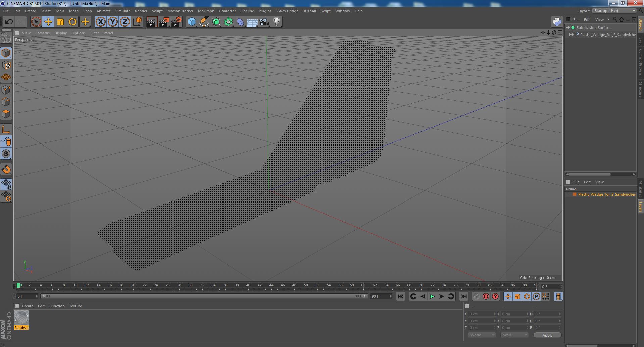This screenshot has height=347, width=644.
Task: Go to start of animation
Action: click(x=400, y=296)
